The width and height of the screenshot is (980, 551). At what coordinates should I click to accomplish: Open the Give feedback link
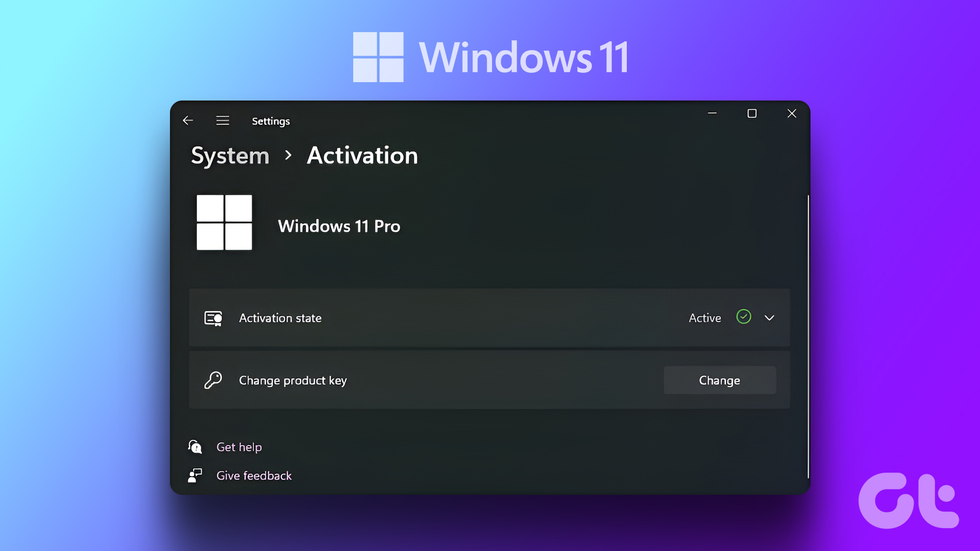[254, 475]
